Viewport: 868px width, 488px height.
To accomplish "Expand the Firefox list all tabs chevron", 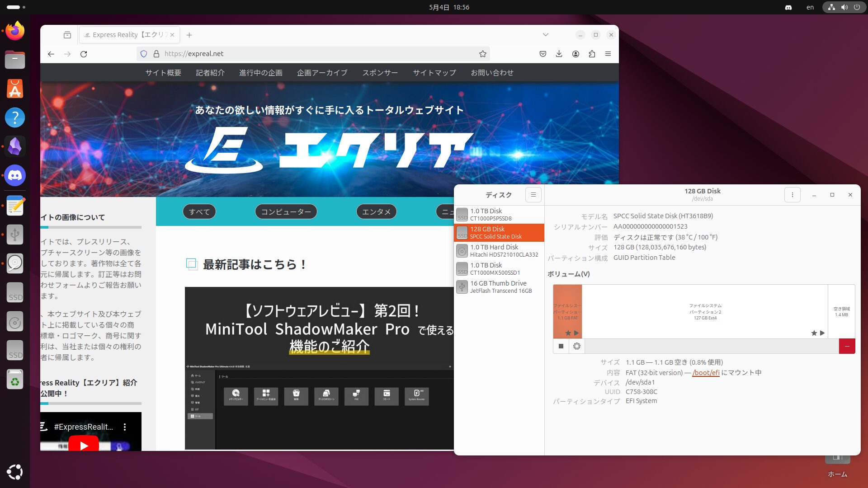I will point(546,35).
